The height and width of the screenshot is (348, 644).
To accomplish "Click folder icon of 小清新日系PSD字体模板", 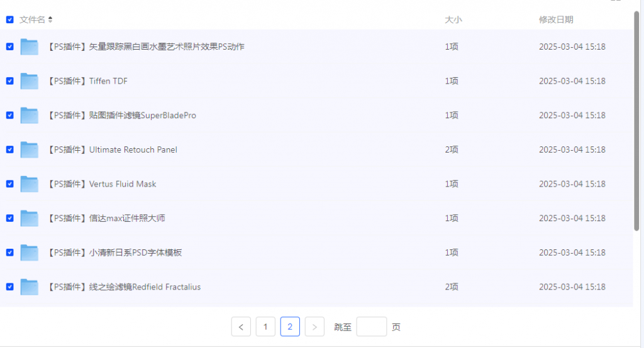I will click(29, 253).
